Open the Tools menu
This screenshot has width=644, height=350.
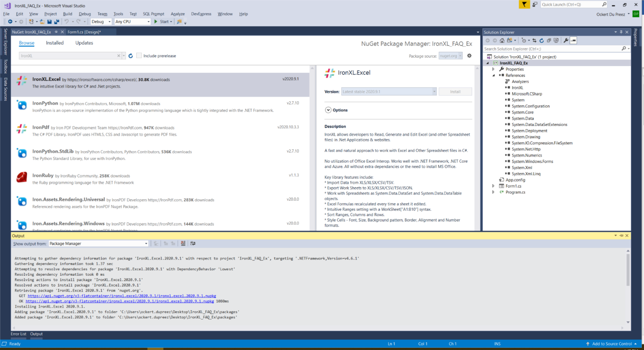coord(118,14)
